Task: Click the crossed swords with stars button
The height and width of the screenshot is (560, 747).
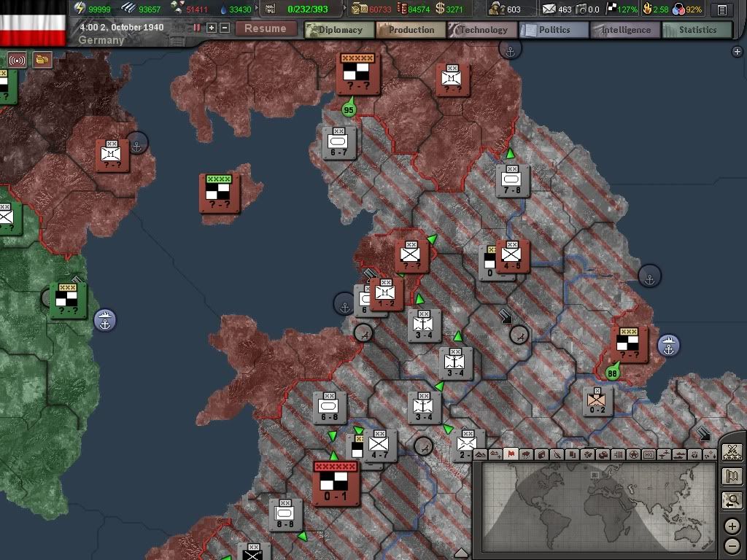Action: (x=732, y=451)
